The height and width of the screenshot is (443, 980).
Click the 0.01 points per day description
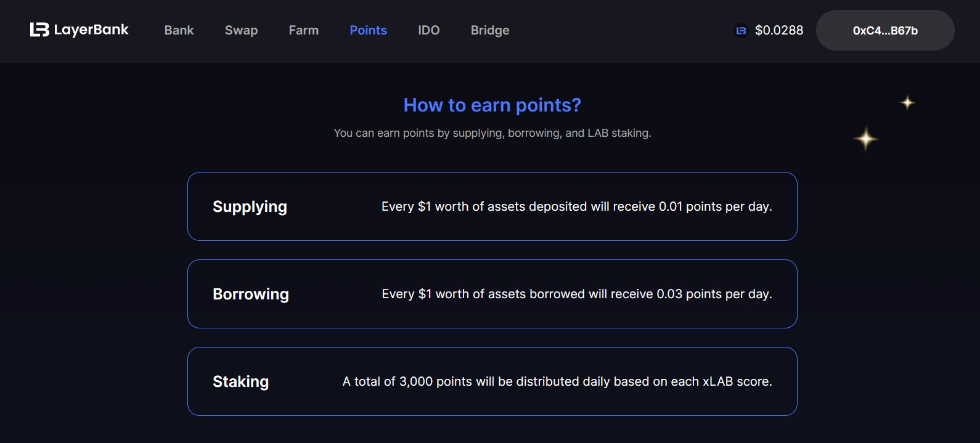tap(576, 206)
